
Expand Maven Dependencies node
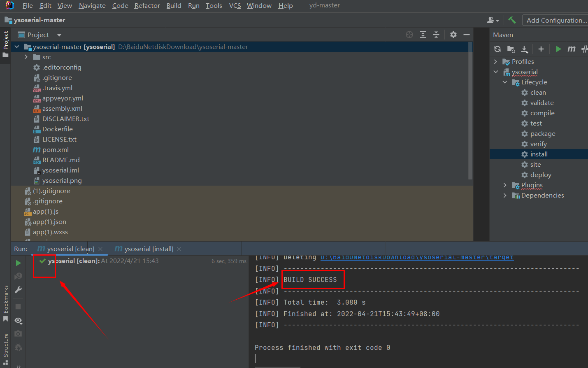(x=505, y=195)
